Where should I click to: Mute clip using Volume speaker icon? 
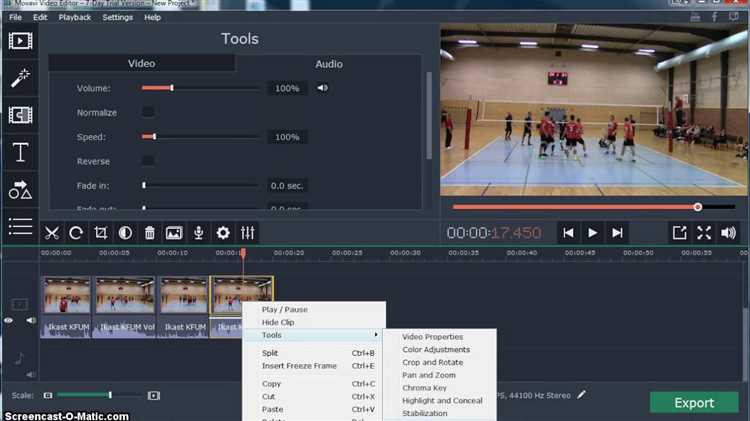(x=322, y=88)
